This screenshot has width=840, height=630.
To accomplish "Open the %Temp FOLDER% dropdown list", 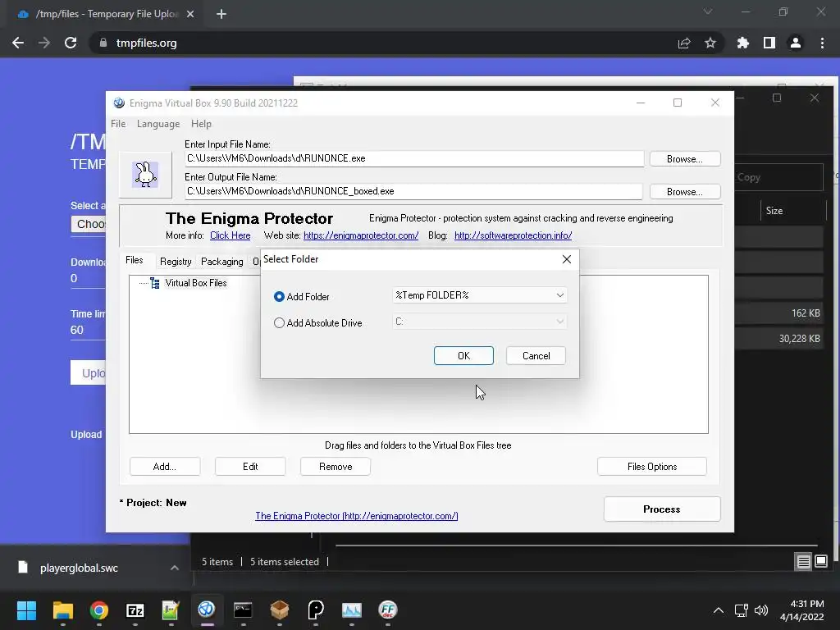I will tap(479, 295).
